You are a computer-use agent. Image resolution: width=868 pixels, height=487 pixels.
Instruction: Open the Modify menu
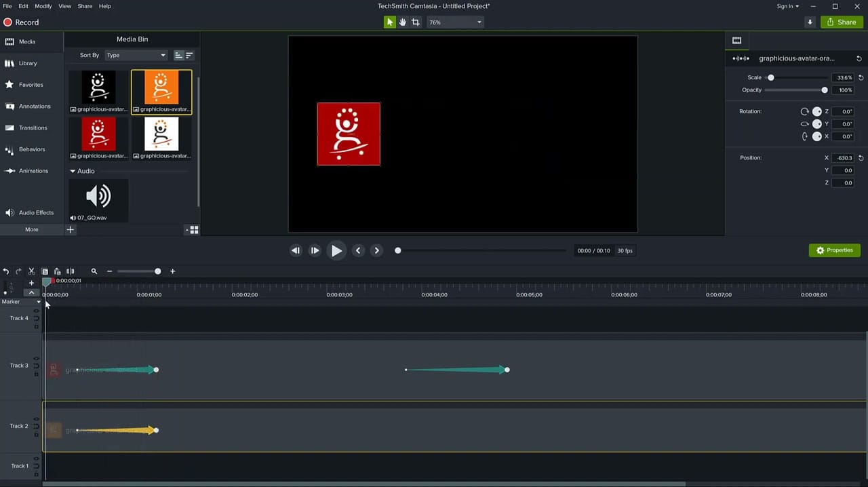43,6
